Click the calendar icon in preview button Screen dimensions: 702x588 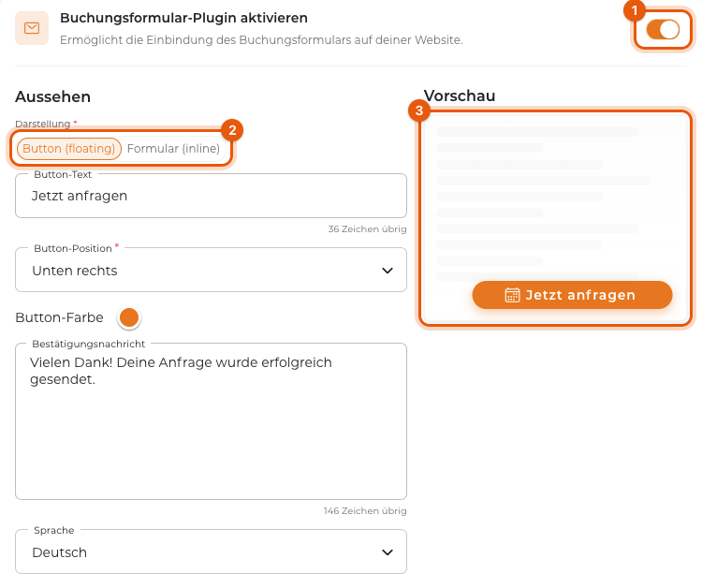click(x=512, y=295)
